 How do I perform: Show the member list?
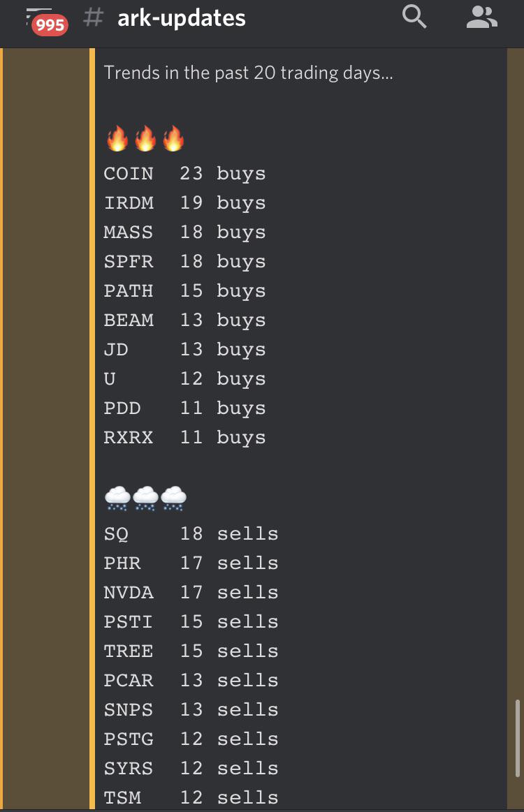(x=481, y=17)
